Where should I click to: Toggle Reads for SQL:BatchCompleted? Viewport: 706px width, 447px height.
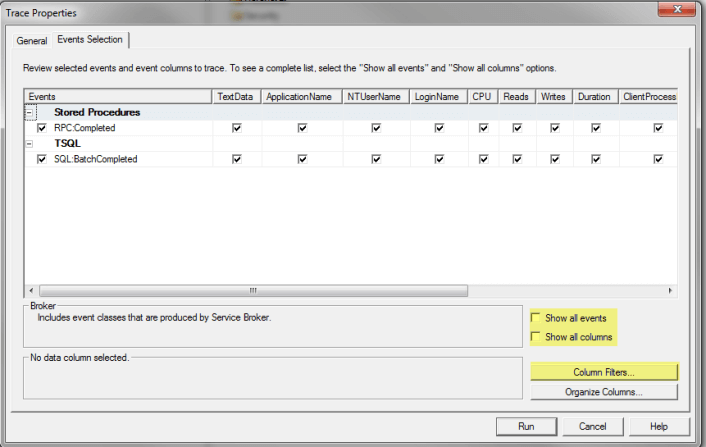coord(517,159)
